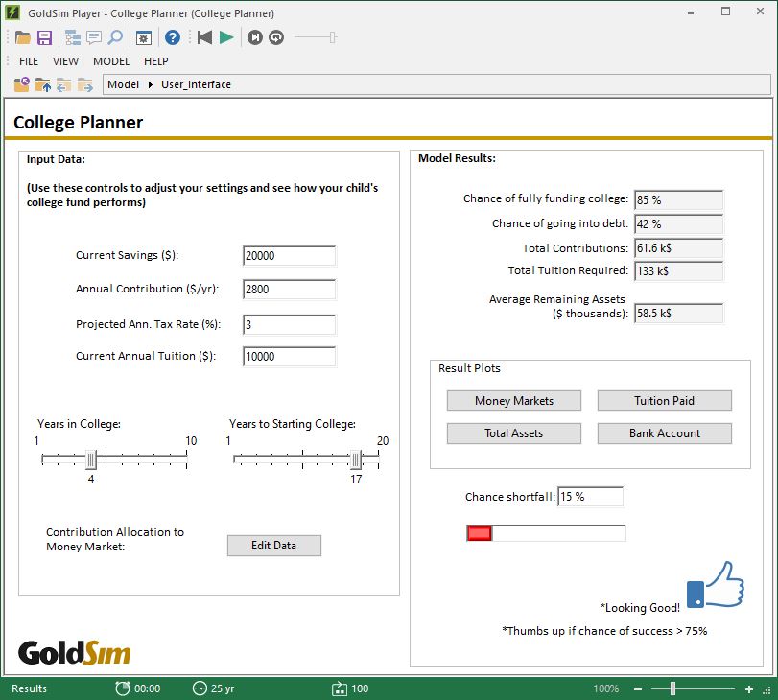Click the Years in College slider handle
The image size is (778, 700).
click(91, 460)
